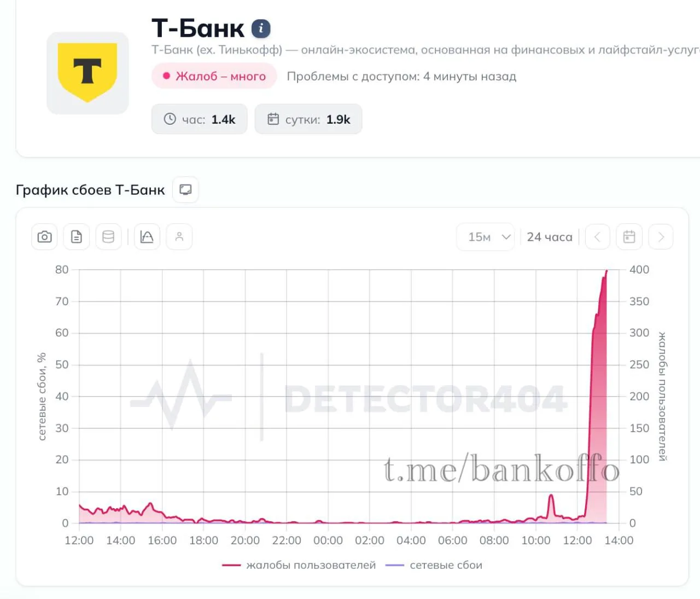Go to previous period with left arrow
700x599 pixels.
coord(597,237)
